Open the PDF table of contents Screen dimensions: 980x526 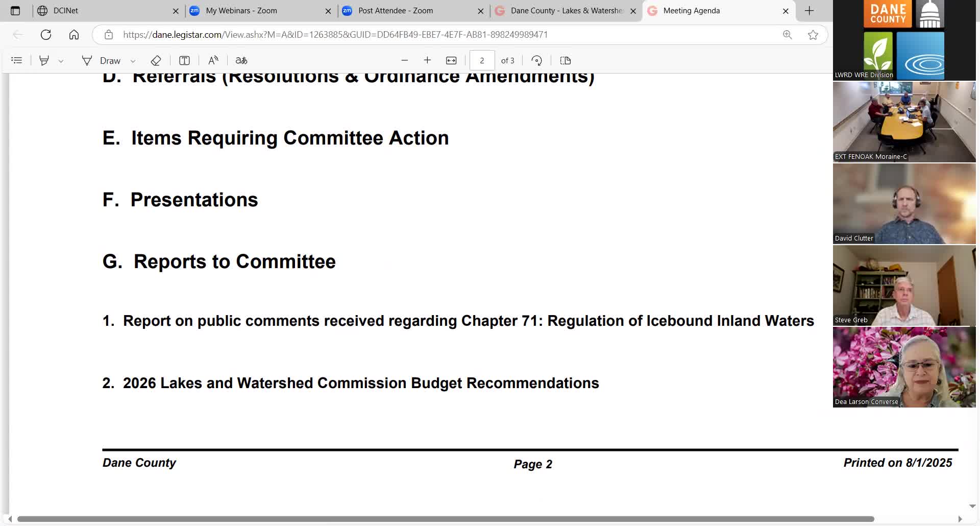point(17,60)
